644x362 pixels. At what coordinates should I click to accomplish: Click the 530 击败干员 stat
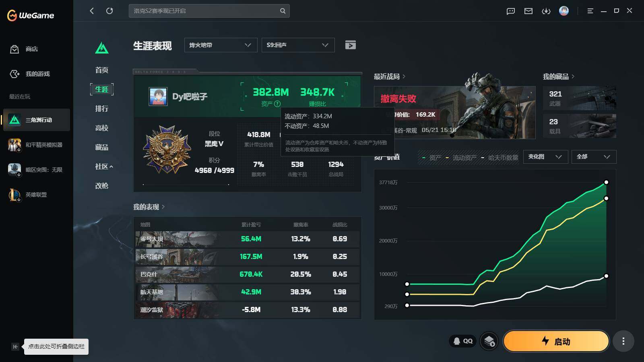(x=297, y=169)
